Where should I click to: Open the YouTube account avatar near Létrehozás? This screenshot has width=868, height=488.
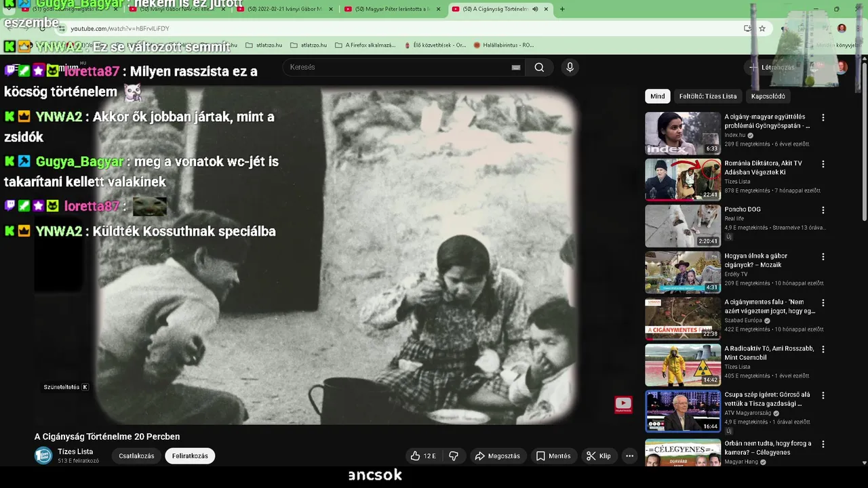pyautogui.click(x=841, y=67)
